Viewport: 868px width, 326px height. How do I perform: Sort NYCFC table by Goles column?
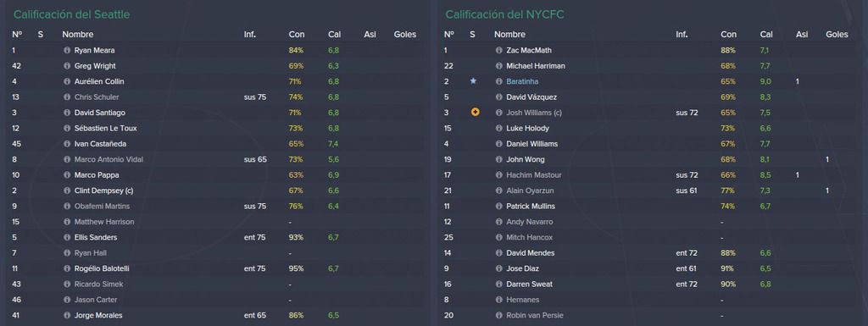tap(837, 34)
